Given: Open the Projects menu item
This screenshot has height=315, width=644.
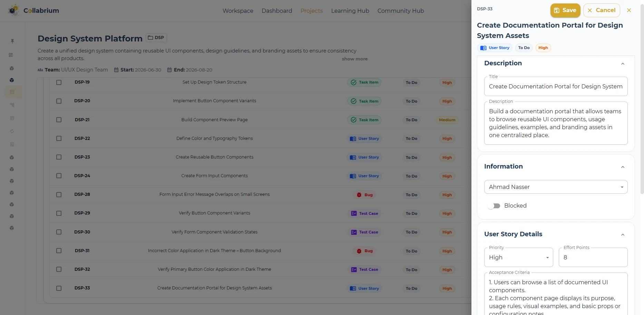Looking at the screenshot, I should click(x=312, y=11).
